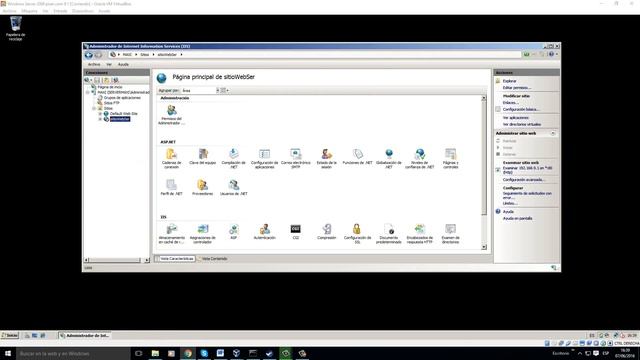This screenshot has width=640, height=360.
Task: Select Grupos de aplicaciones tree item
Action: pos(122,98)
